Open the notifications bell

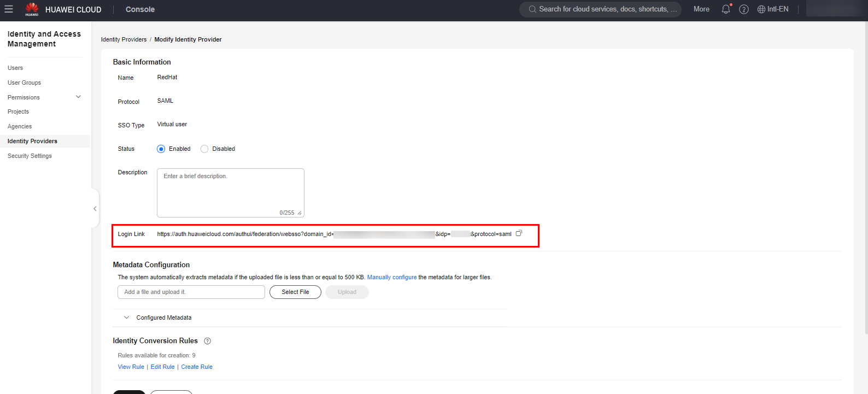click(x=725, y=9)
